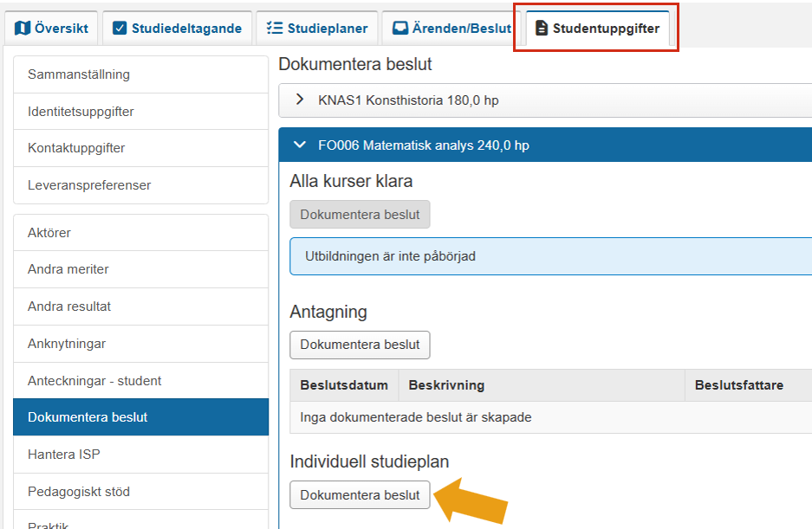This screenshot has width=812, height=529.
Task: Select the Studentuppgifter tab
Action: (598, 28)
